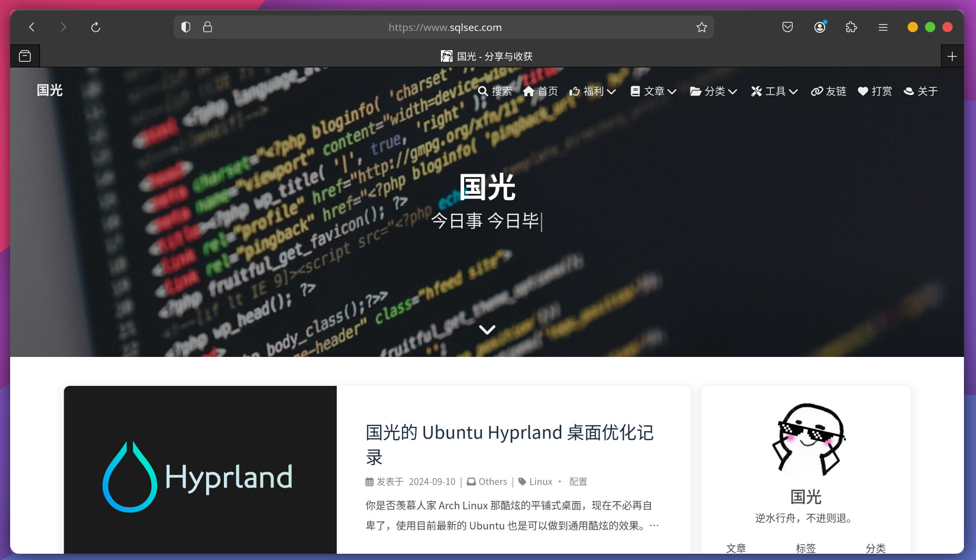Open the tracking protection shield icon
976x560 pixels.
pos(186,27)
